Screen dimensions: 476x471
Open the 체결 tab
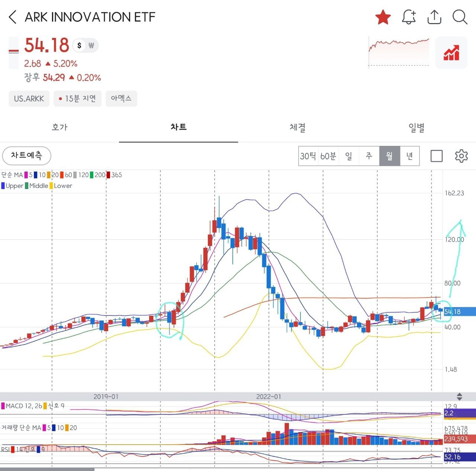coord(297,127)
